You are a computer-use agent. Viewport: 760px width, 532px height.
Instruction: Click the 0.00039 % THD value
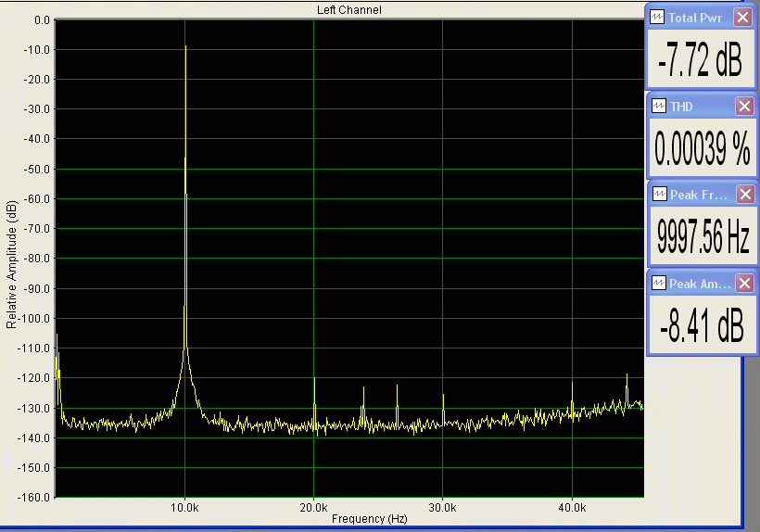click(702, 148)
